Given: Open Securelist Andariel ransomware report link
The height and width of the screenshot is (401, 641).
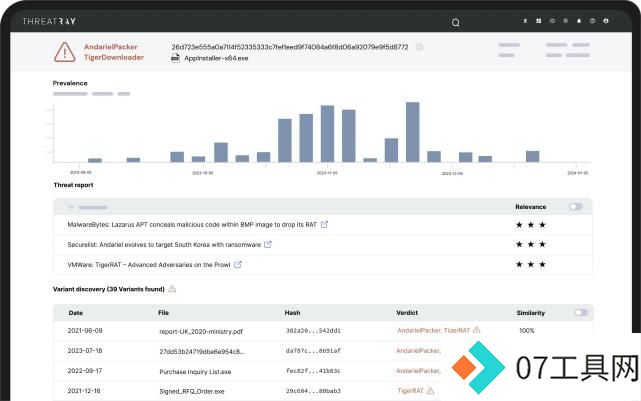Looking at the screenshot, I should pyautogui.click(x=164, y=244).
